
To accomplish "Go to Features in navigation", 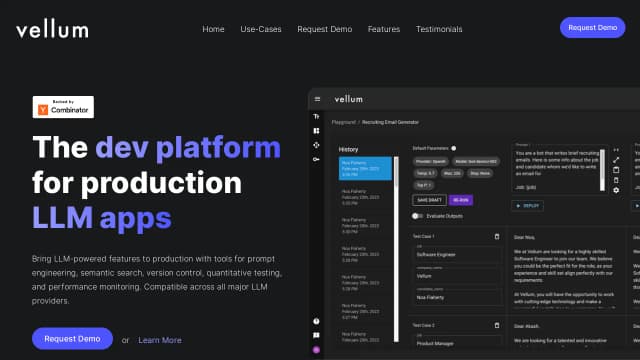I will pos(384,29).
